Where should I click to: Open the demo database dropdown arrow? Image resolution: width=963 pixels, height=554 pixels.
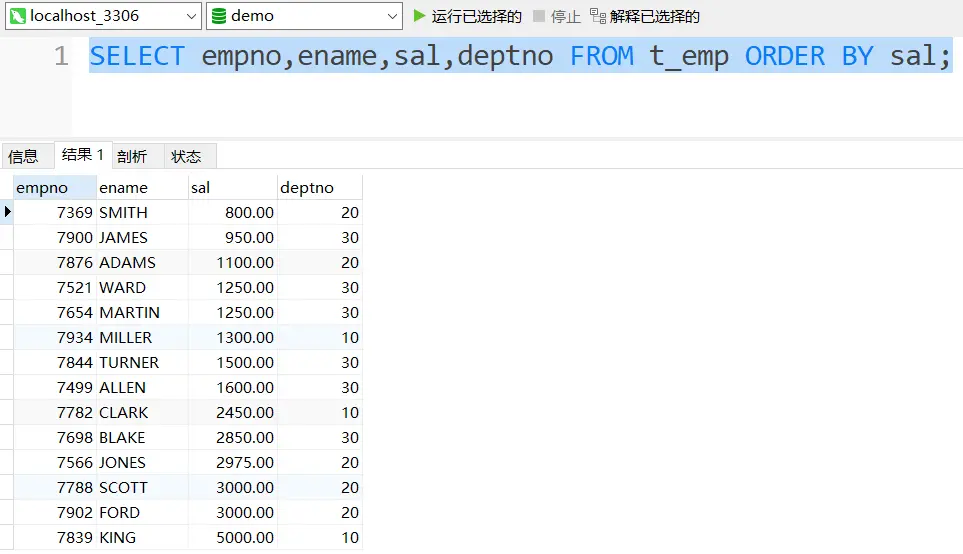[393, 16]
